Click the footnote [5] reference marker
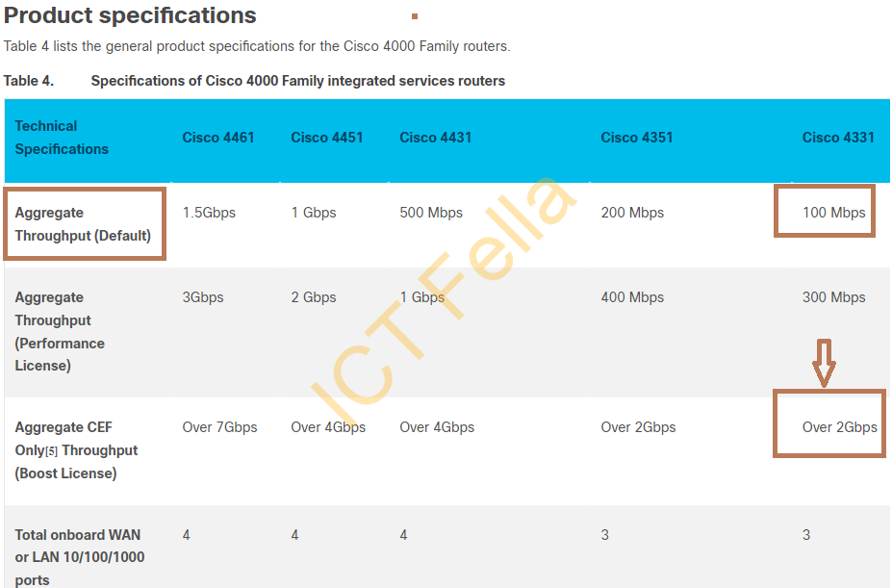 click(x=52, y=451)
